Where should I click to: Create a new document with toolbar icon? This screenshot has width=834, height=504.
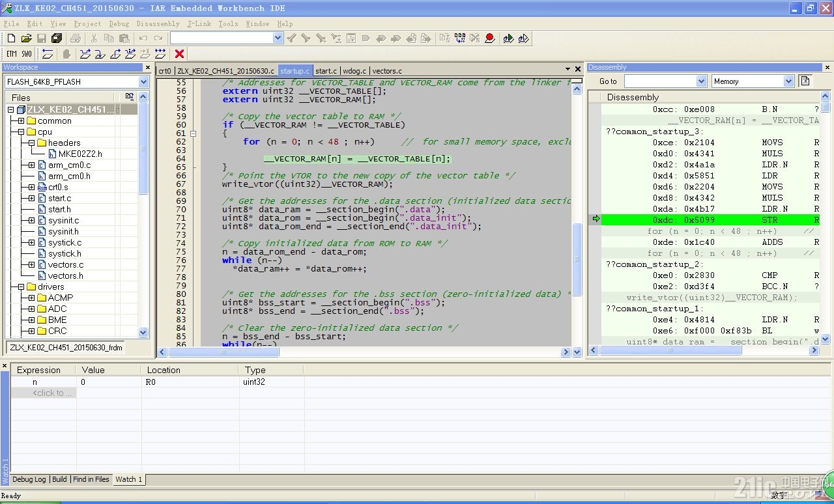[11, 38]
